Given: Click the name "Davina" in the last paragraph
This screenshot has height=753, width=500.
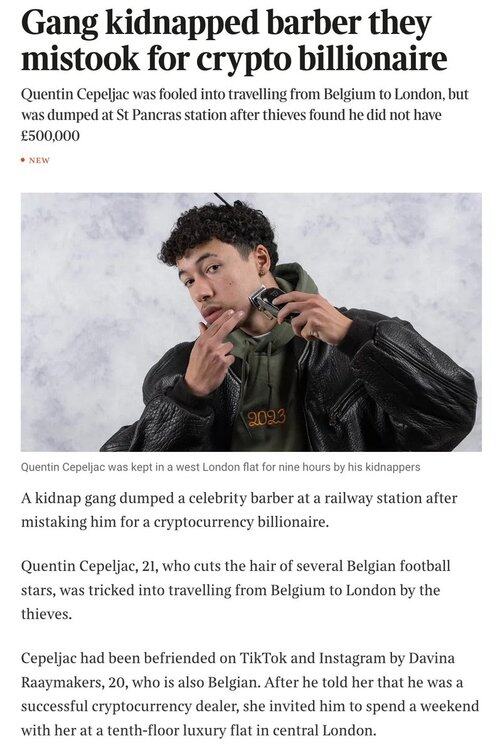Looking at the screenshot, I should (x=431, y=658).
